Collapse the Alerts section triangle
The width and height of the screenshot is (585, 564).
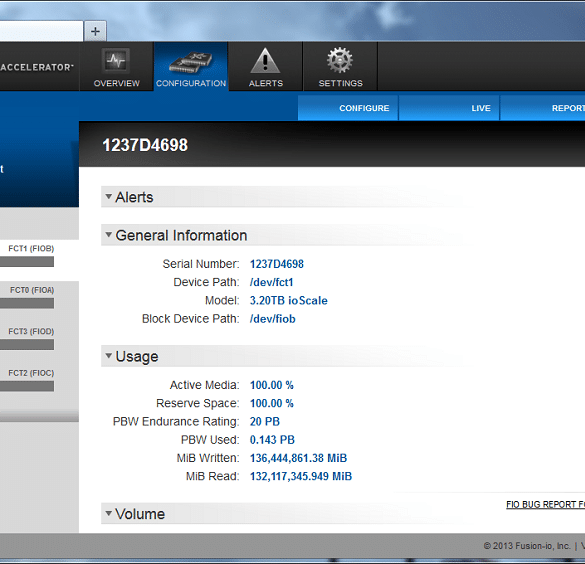pyautogui.click(x=109, y=196)
